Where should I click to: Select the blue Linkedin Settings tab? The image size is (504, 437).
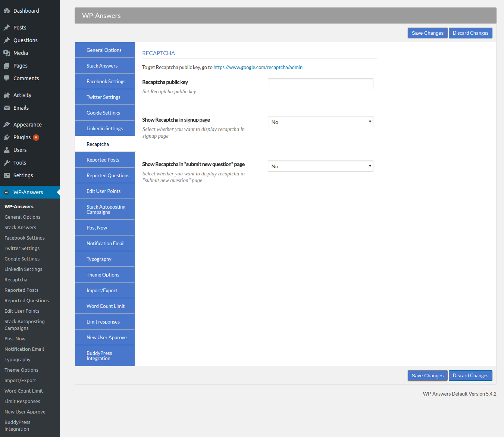[105, 128]
